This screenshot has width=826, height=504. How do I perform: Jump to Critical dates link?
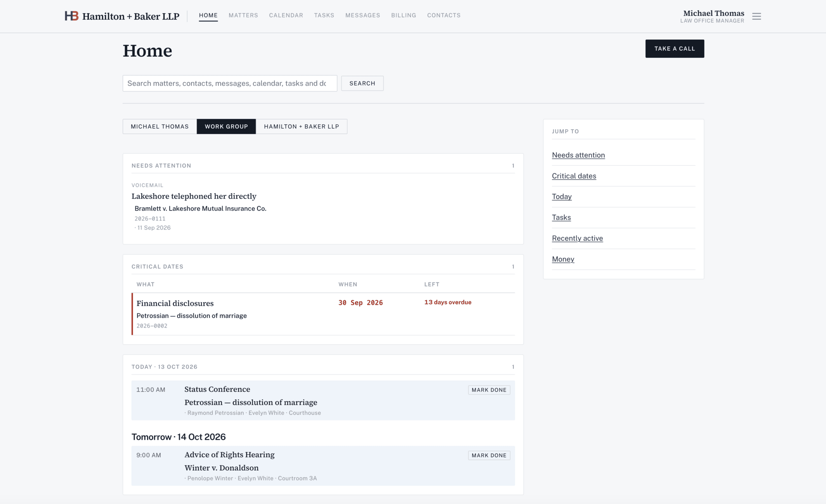point(574,176)
